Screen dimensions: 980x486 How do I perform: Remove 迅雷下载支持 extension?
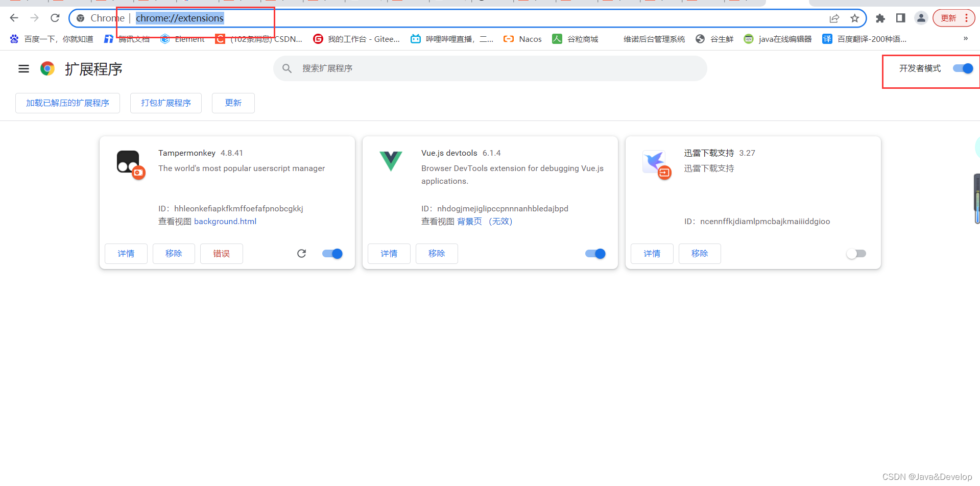coord(700,254)
